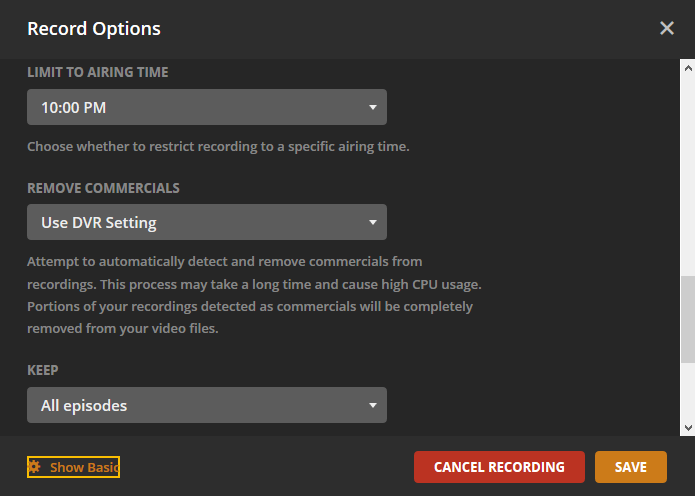The width and height of the screenshot is (695, 496).
Task: Click the vertical scrollbar thumb
Action: tap(687, 320)
